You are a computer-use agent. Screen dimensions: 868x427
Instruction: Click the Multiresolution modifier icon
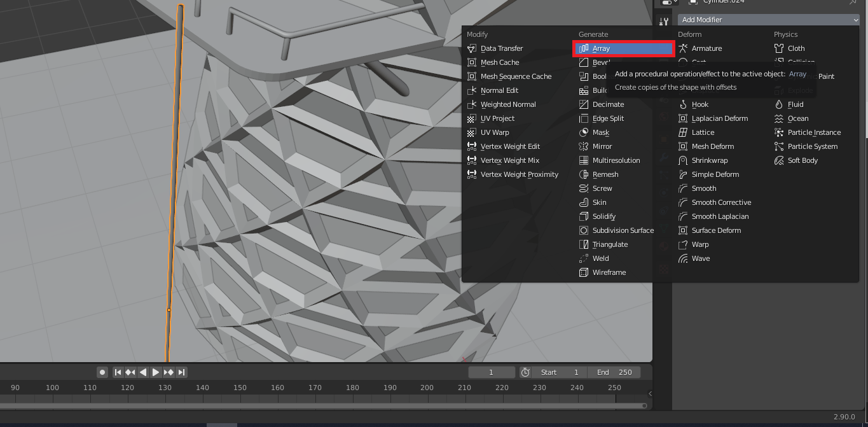coord(584,160)
